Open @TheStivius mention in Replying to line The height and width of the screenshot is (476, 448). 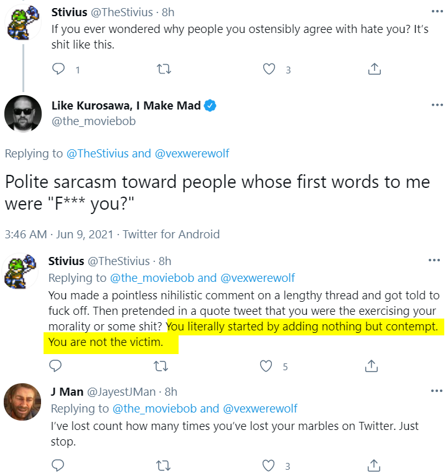98,154
